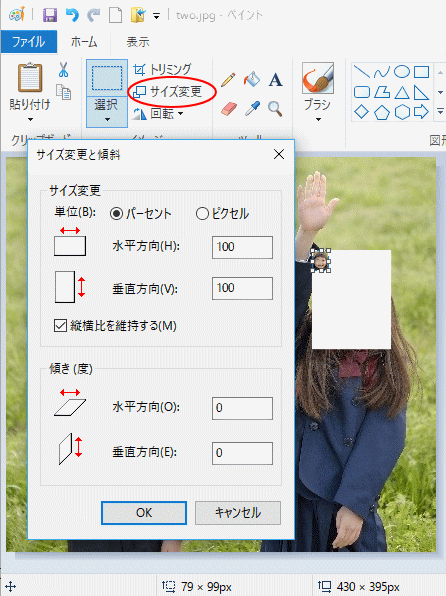Select the Color picker eyedropper tool
Screen dimensions: 446x596
click(x=252, y=109)
